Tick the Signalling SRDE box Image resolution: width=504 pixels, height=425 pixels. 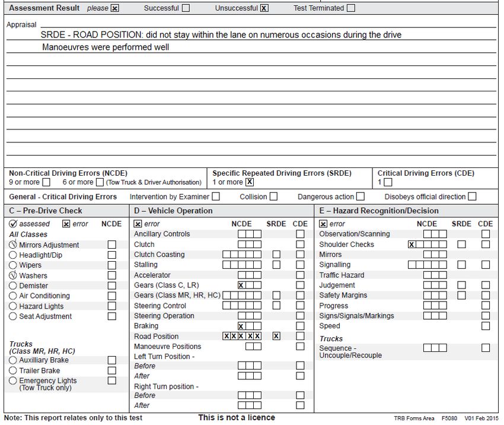pyautogui.click(x=461, y=265)
